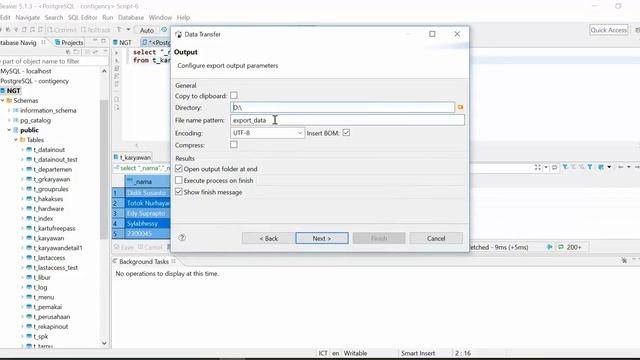Click the t_hardware table icon
Screen dimensions: 640x360
pos(29,209)
